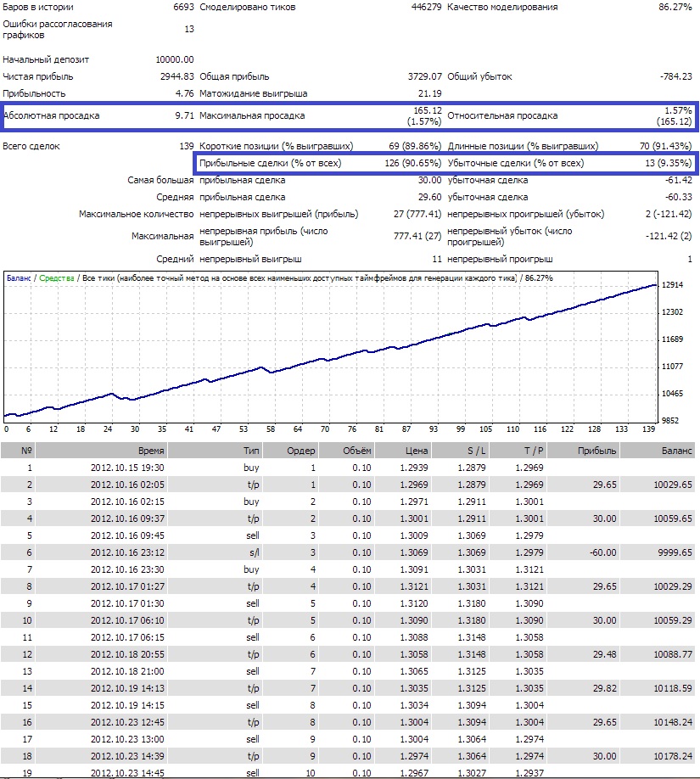Click the № column header
The image size is (700, 779).
tap(25, 451)
